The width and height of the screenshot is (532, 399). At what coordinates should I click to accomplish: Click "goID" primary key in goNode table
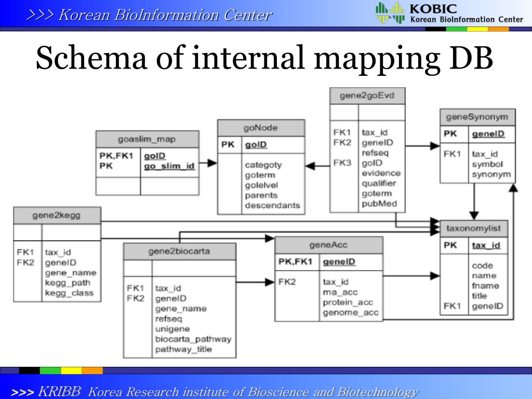point(256,145)
